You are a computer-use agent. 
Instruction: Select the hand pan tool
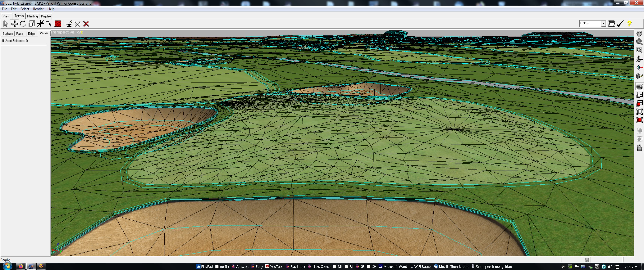point(639,34)
